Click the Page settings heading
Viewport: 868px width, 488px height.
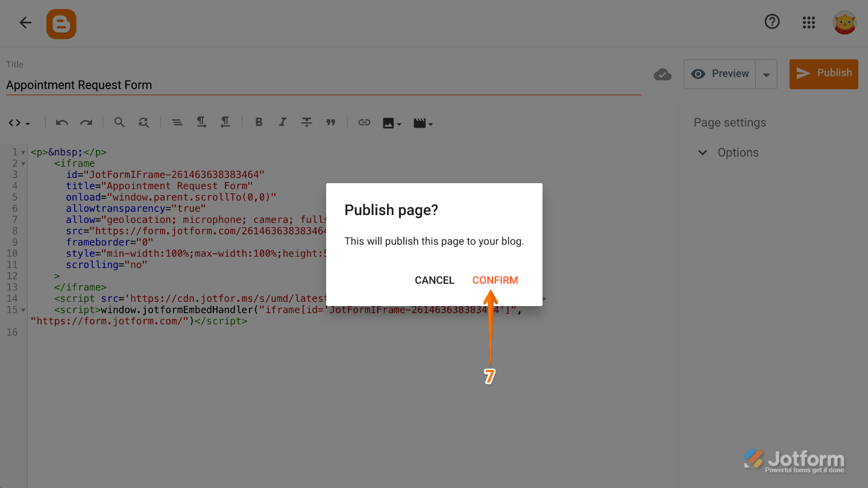click(x=729, y=122)
